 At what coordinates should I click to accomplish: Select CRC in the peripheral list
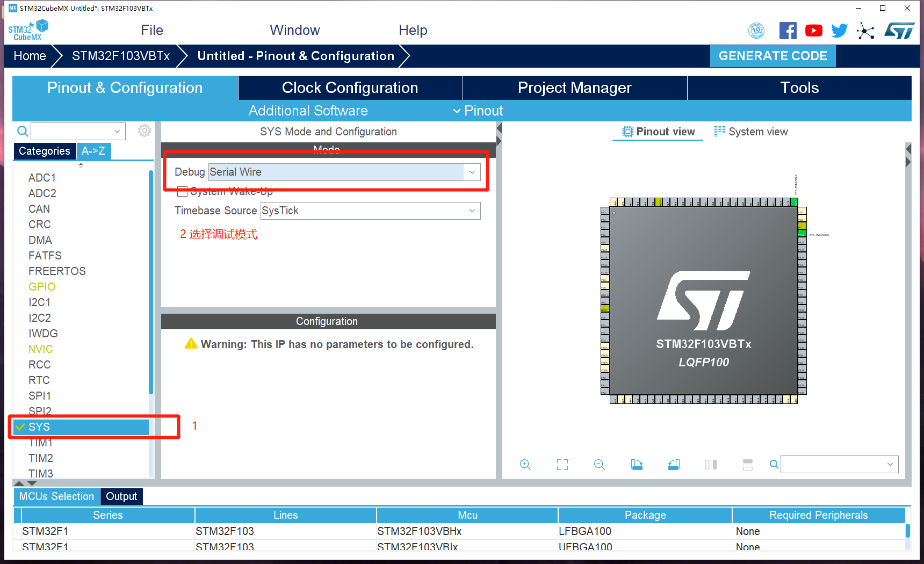(x=40, y=225)
